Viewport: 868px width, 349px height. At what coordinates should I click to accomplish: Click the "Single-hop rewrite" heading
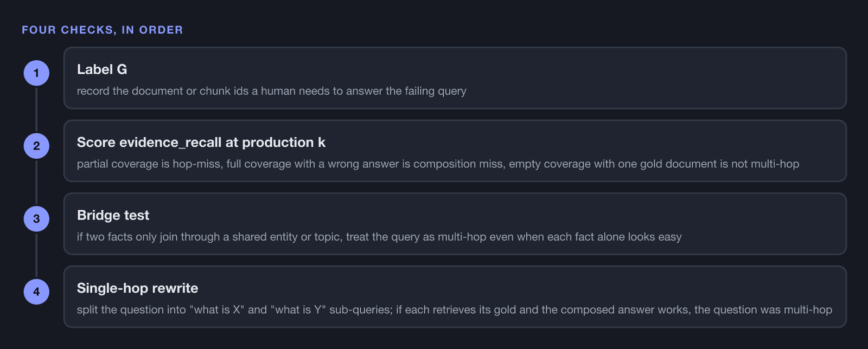click(137, 288)
